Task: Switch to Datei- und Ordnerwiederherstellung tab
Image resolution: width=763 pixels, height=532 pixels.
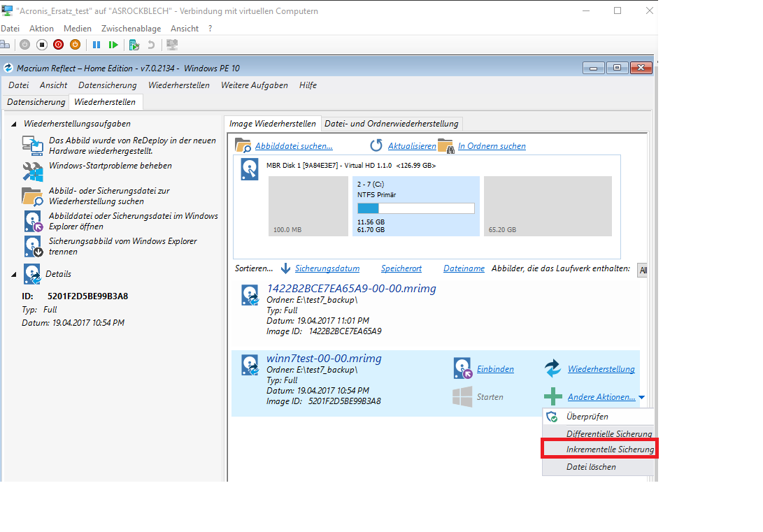Action: coord(392,124)
